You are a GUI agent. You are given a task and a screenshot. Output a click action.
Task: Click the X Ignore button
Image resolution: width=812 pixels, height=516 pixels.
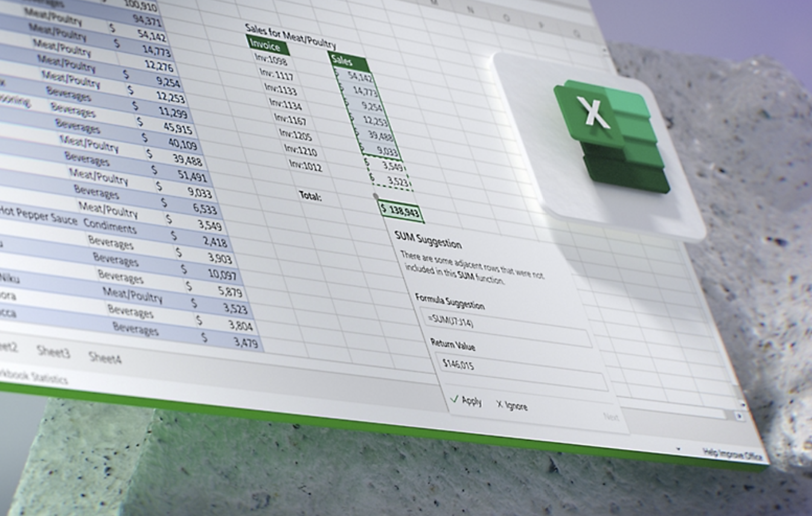point(511,405)
